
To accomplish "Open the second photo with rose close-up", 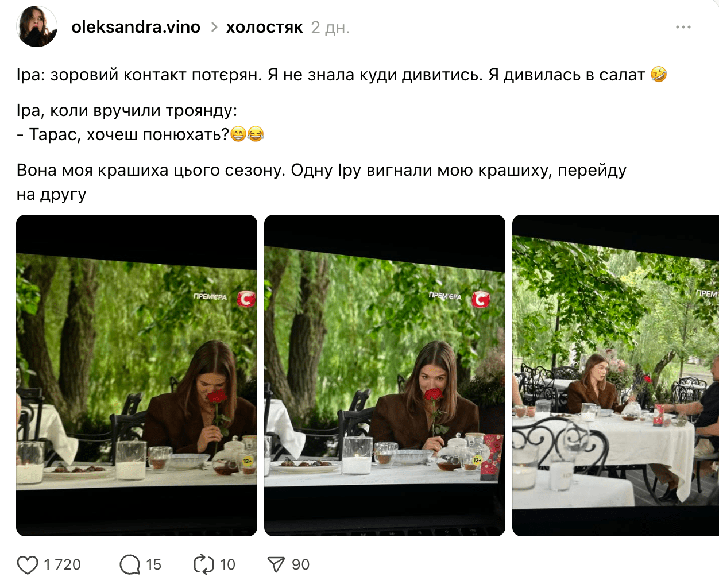I will (385, 376).
